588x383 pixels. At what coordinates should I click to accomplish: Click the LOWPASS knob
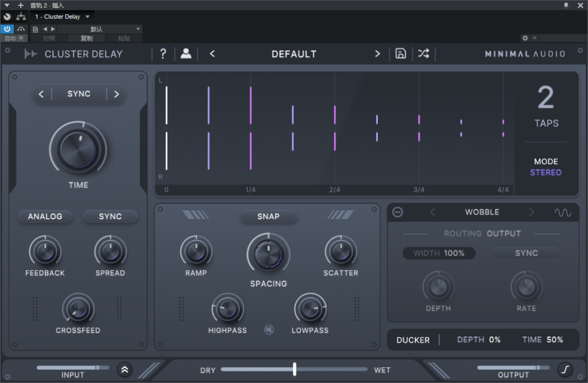pyautogui.click(x=310, y=309)
